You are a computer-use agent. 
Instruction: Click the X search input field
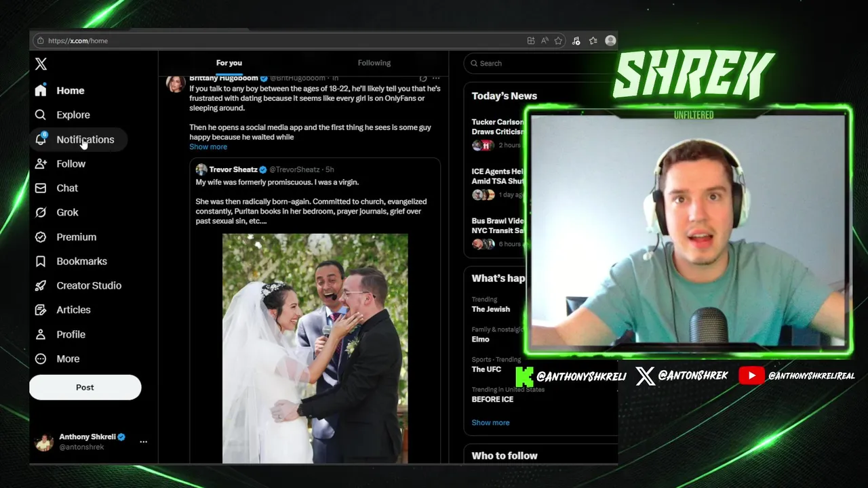pos(541,63)
